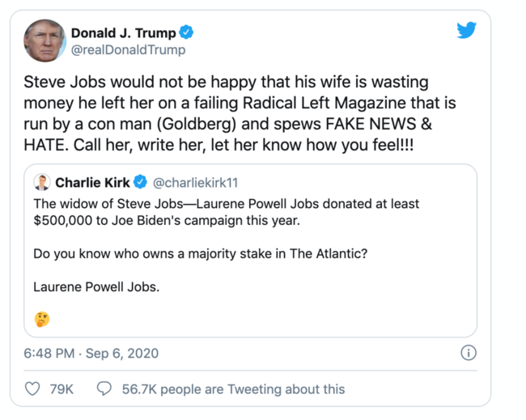The height and width of the screenshot is (420, 526).
Task: Open the main tweet author's profile picture
Action: 45,40
